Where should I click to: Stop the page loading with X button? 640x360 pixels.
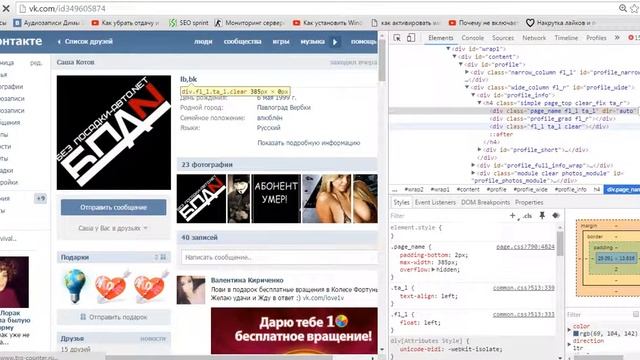[x=6, y=8]
